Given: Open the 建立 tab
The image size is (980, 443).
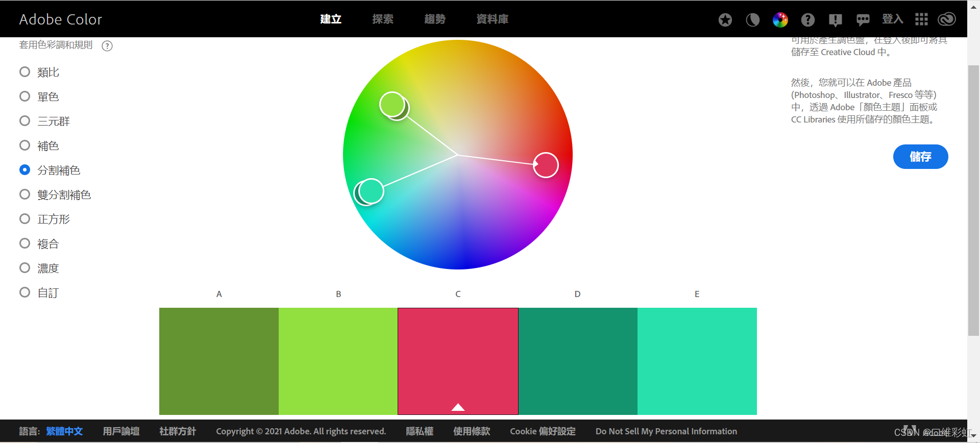Looking at the screenshot, I should coord(331,19).
